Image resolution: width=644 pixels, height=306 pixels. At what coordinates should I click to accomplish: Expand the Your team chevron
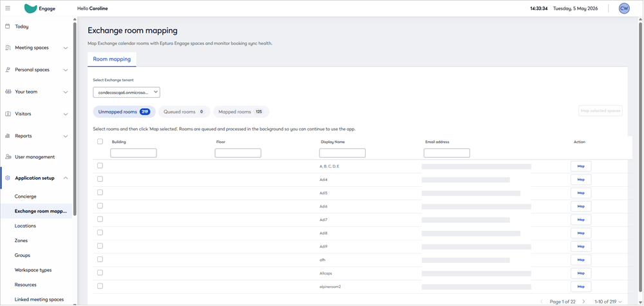click(x=66, y=92)
